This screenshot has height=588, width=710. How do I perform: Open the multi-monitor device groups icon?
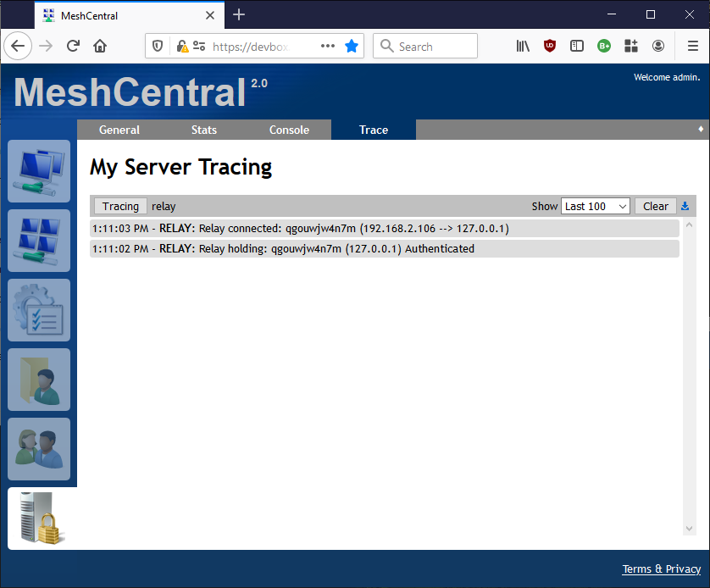coord(39,241)
